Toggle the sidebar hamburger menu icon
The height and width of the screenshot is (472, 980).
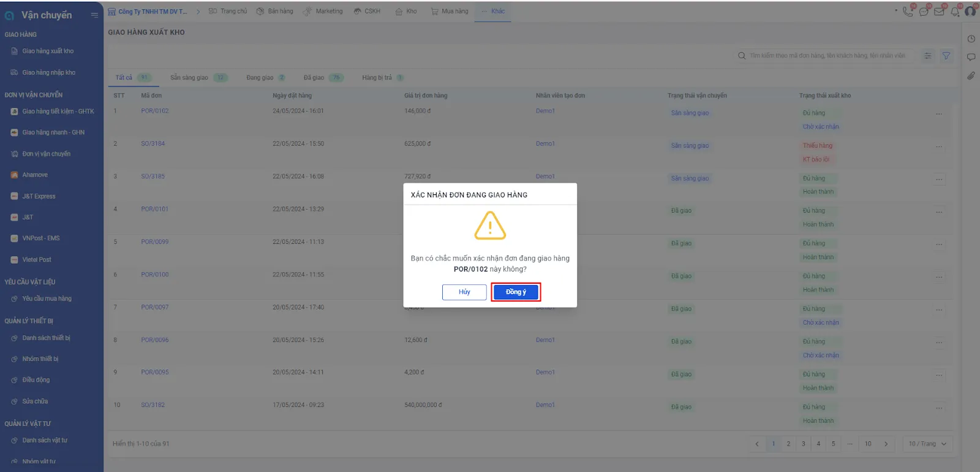click(x=94, y=15)
